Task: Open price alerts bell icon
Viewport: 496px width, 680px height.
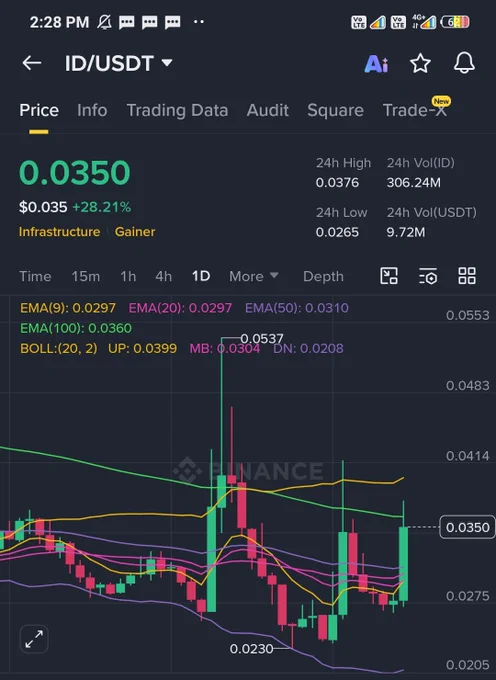Action: pos(464,63)
